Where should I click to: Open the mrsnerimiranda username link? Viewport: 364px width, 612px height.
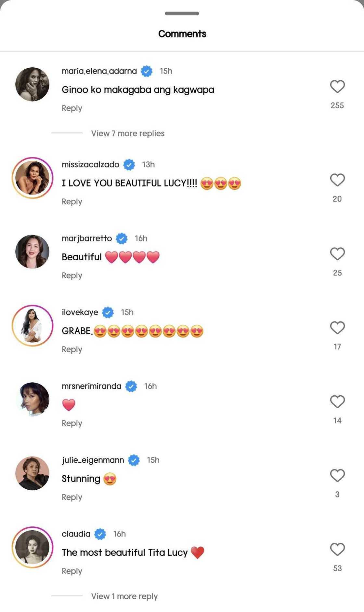(x=91, y=386)
